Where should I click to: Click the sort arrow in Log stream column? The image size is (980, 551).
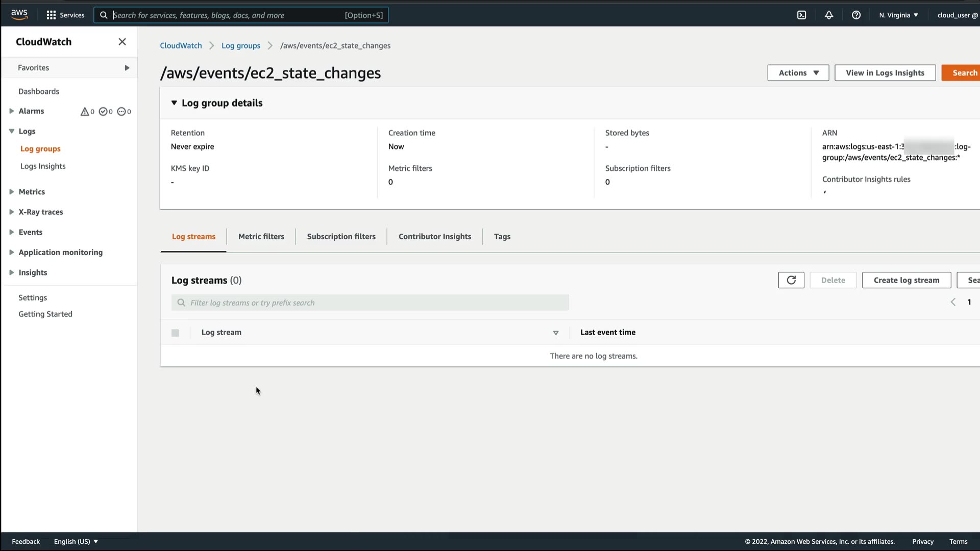tap(556, 333)
